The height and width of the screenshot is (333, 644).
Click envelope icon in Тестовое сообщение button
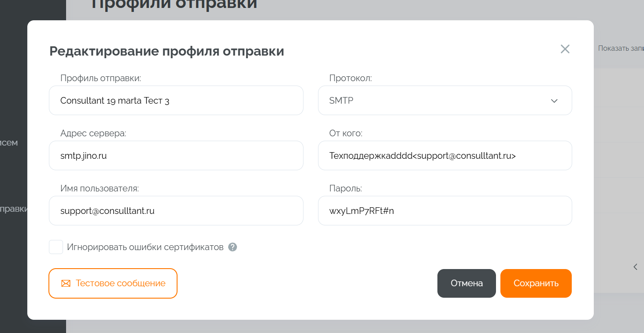[x=66, y=284]
